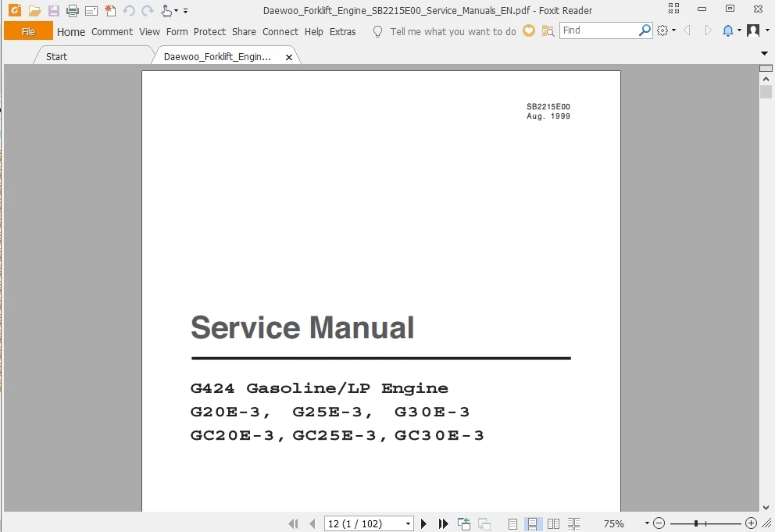Click the vertical scrollbar down arrow
Image resolution: width=775 pixels, height=532 pixels.
tap(766, 507)
